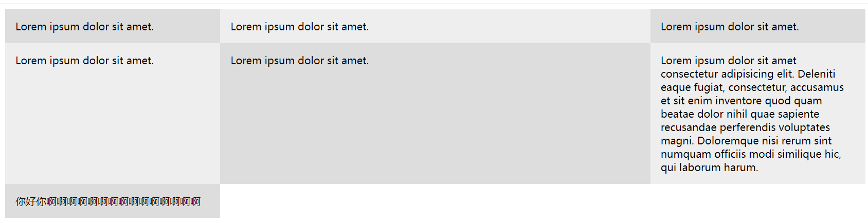Image resolution: width=868 pixels, height=223 pixels.
Task: Select the line "recusandae perferendis voluptates"
Action: [x=745, y=127]
